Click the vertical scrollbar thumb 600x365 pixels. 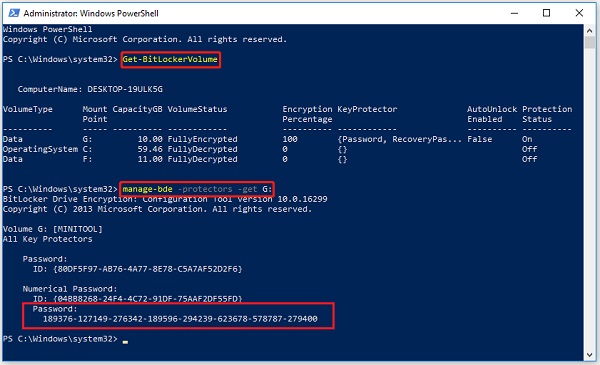coord(590,42)
